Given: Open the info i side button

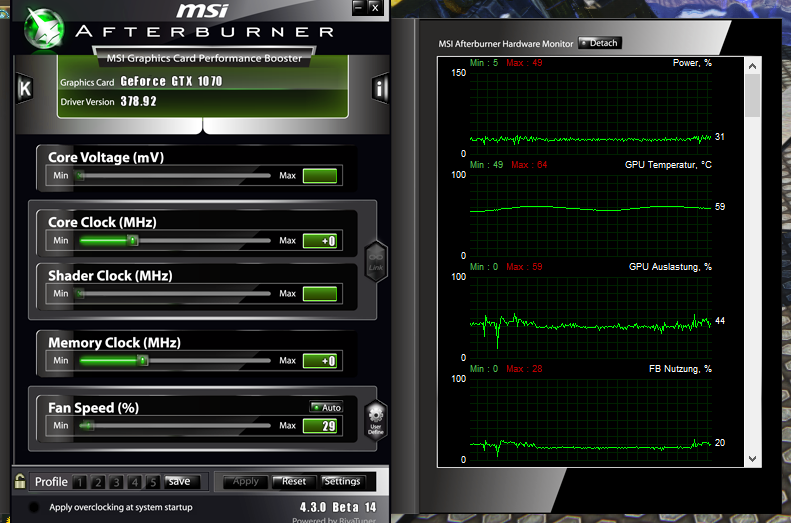Looking at the screenshot, I should [x=380, y=89].
